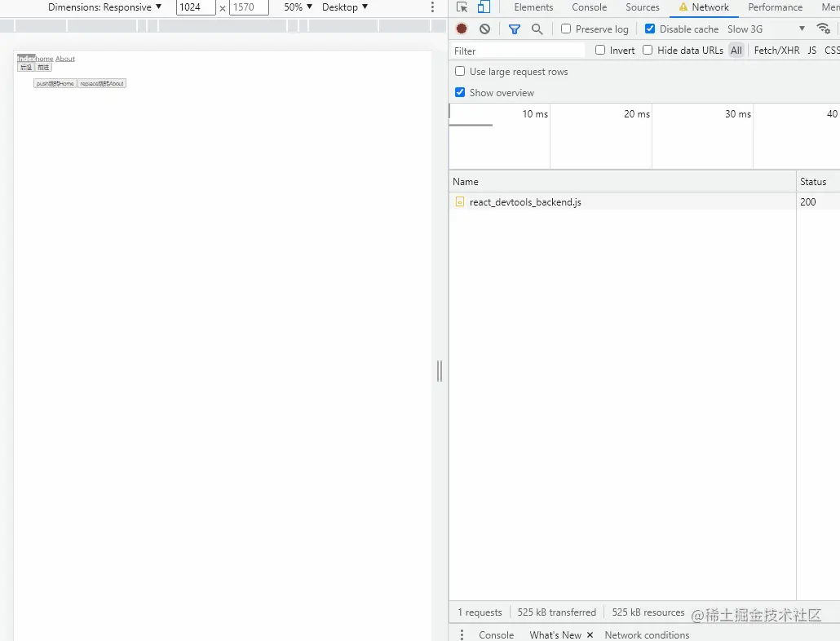Click the replace跳转About button

[x=102, y=83]
